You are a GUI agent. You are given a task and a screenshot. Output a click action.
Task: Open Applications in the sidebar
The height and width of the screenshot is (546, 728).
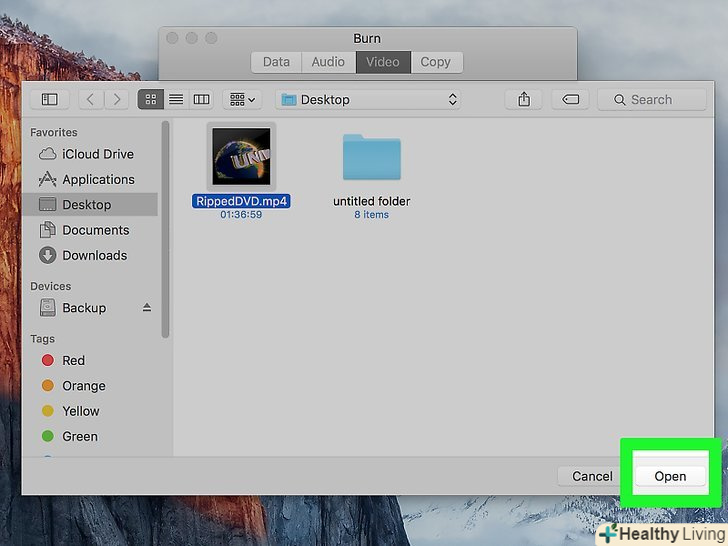(x=98, y=179)
